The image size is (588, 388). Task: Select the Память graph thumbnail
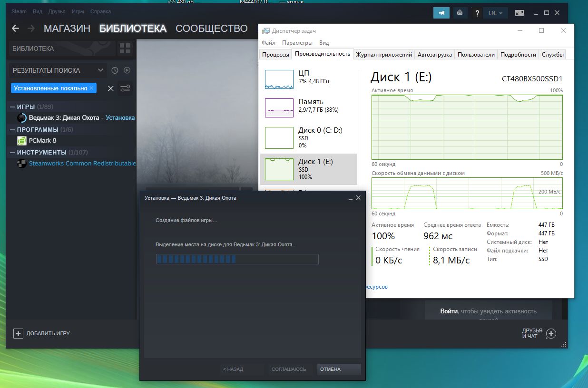click(279, 108)
